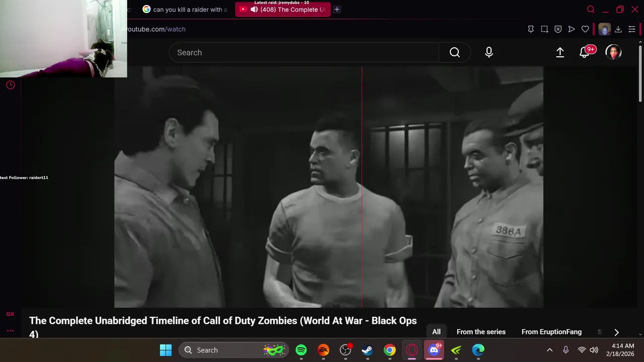
Task: Click YouTube search magnifier button
Action: point(455,52)
